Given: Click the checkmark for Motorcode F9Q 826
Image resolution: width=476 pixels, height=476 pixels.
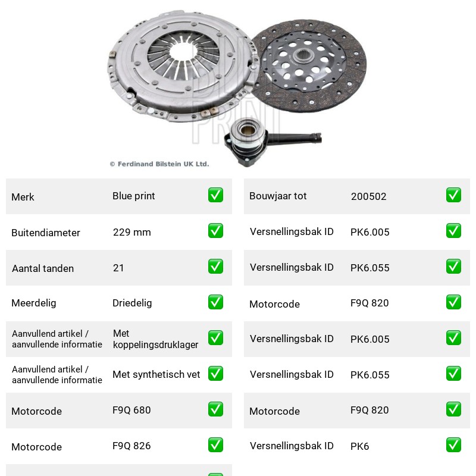Looking at the screenshot, I should point(215,444).
